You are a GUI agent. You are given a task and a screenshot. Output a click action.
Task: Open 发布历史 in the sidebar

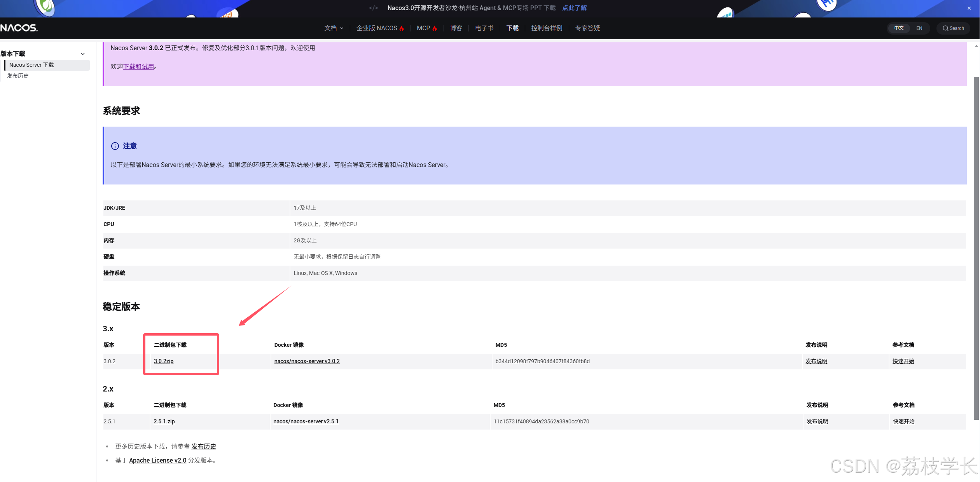coord(18,76)
